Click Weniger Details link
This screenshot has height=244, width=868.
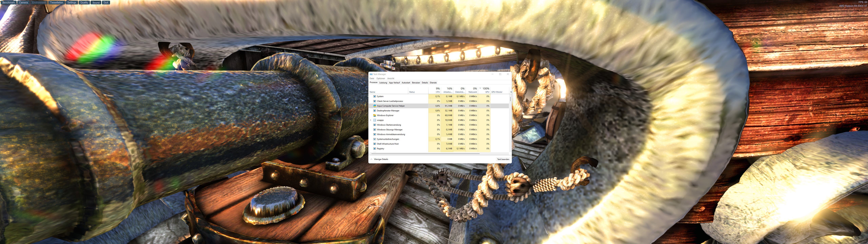pos(381,159)
